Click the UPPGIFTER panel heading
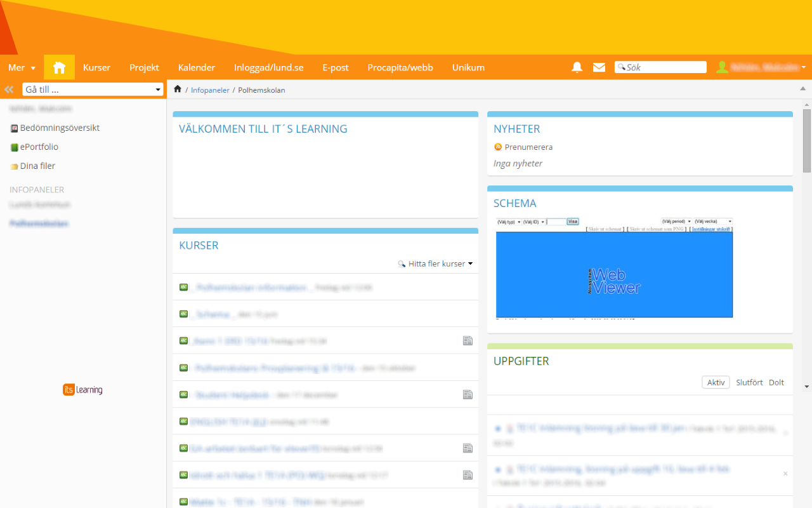The height and width of the screenshot is (508, 812). pyautogui.click(x=521, y=361)
